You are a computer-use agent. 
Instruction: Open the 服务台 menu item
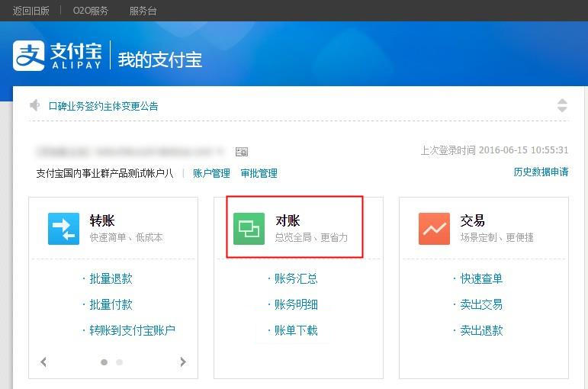(143, 11)
